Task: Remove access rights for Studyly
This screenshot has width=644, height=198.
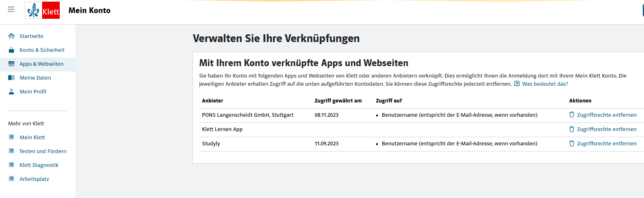Action: coord(607,143)
